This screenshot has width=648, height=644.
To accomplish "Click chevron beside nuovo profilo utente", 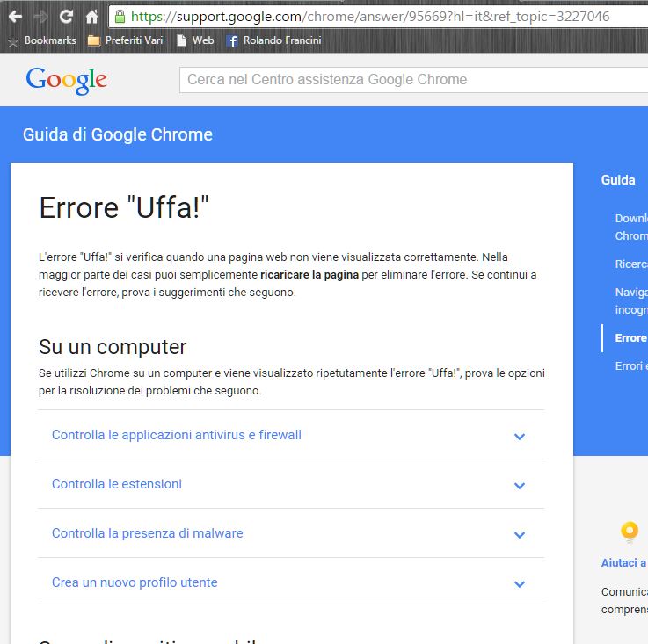I will (520, 583).
